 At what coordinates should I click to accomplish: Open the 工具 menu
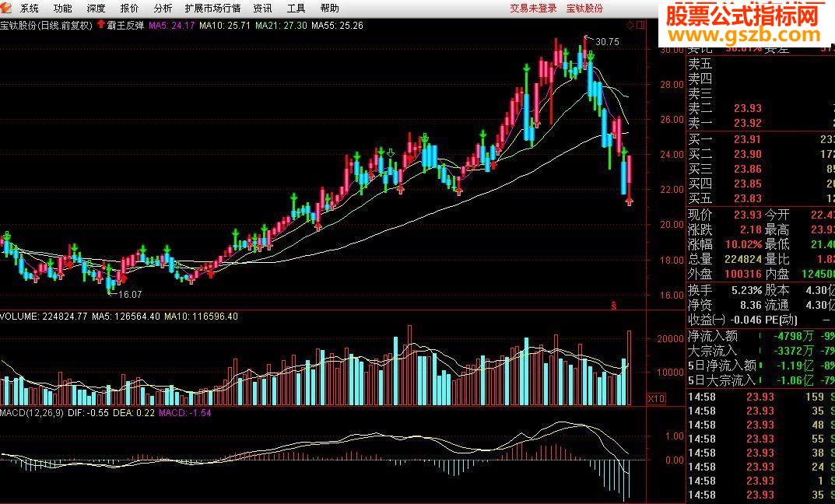(296, 8)
